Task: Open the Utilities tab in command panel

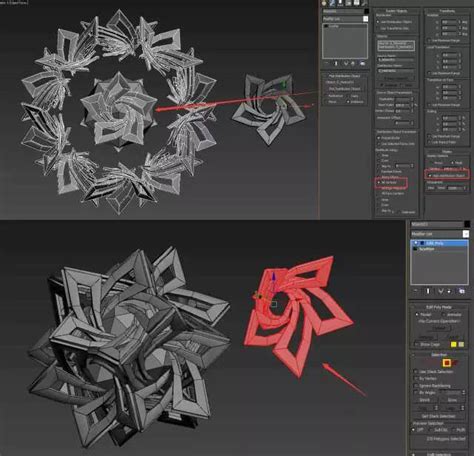Action: pos(365,3)
